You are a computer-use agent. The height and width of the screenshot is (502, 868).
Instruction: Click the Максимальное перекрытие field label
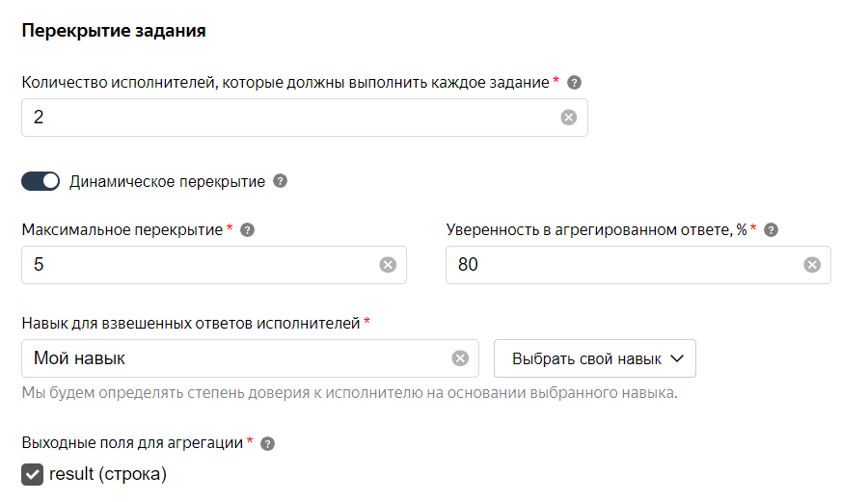122,229
